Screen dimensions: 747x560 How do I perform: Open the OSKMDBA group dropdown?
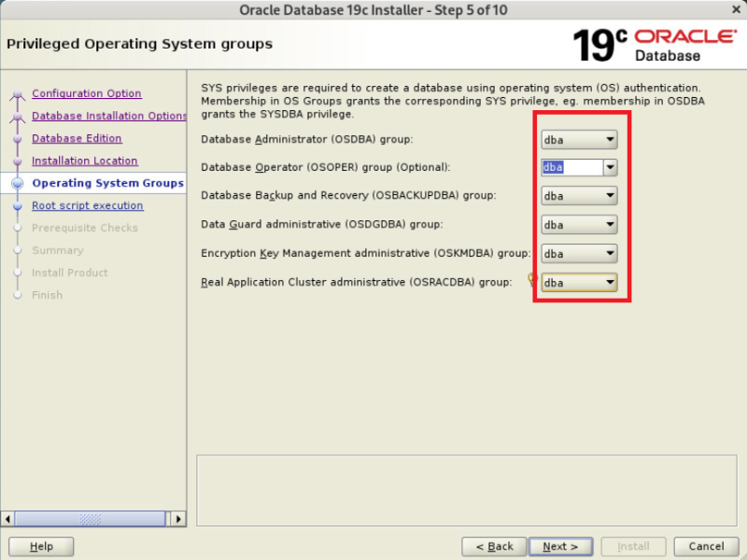click(x=579, y=253)
